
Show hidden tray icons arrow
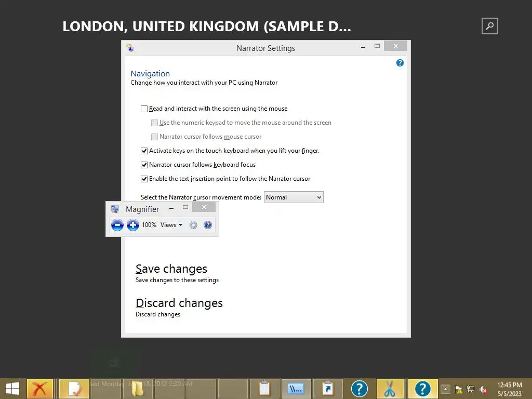coord(445,389)
